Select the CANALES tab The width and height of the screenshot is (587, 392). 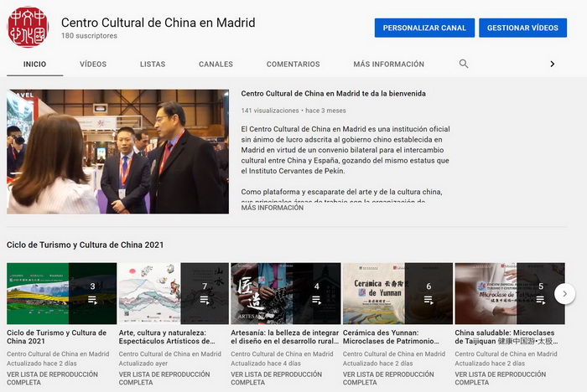tap(216, 64)
